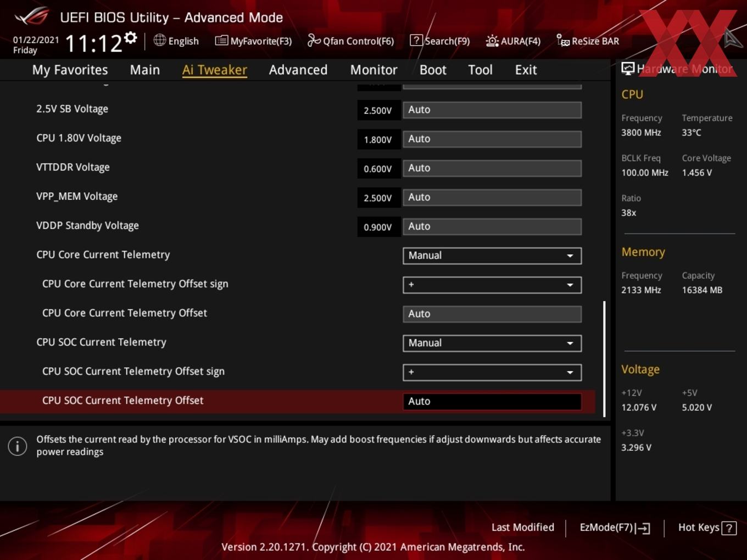
Task: Open MyFavorite(F3) list
Action: pyautogui.click(x=253, y=41)
